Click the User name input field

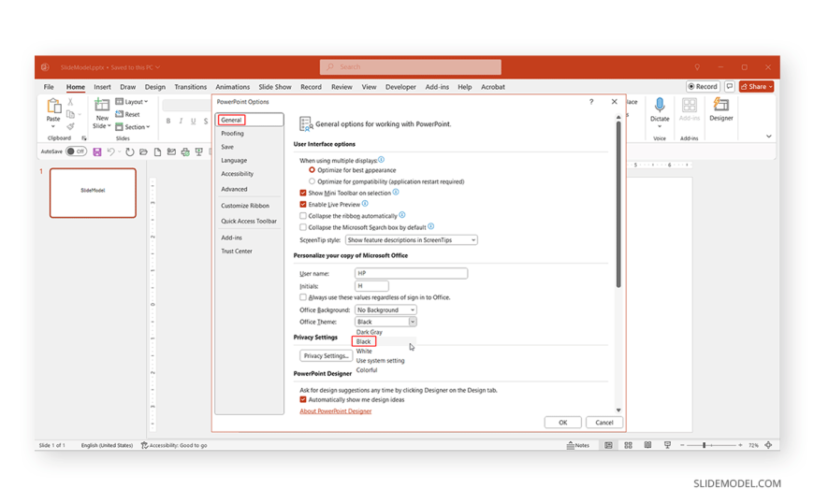(x=411, y=274)
